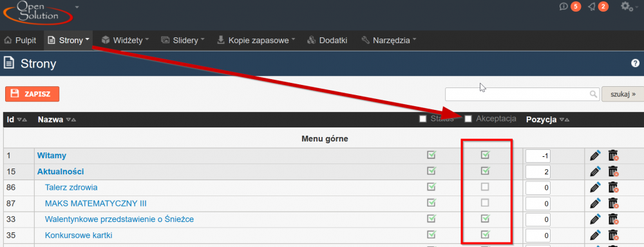Click the ZAPISZ save button
Screen dimensions: 644x247
pyautogui.click(x=32, y=94)
